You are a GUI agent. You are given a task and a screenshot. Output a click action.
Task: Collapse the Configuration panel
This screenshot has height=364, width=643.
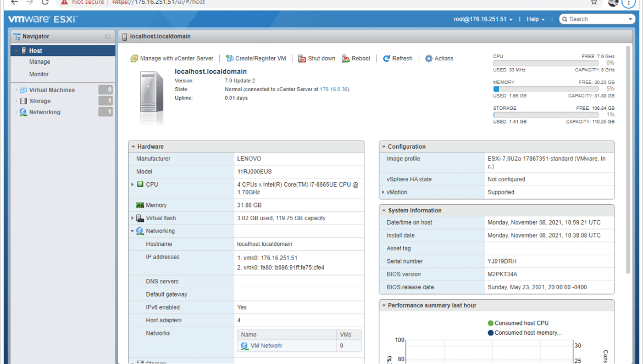coord(384,147)
